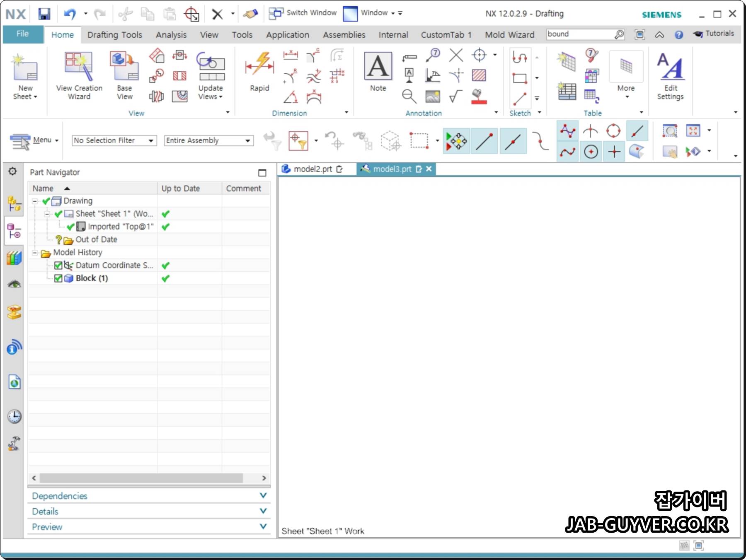Close the model3.prt tab
746x560 pixels.
click(x=429, y=169)
